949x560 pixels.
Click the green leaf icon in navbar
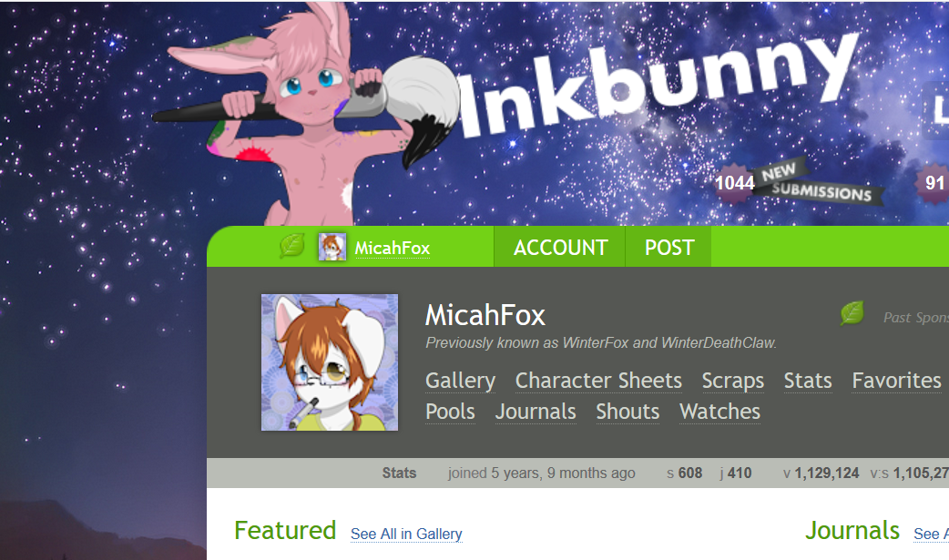tap(291, 246)
